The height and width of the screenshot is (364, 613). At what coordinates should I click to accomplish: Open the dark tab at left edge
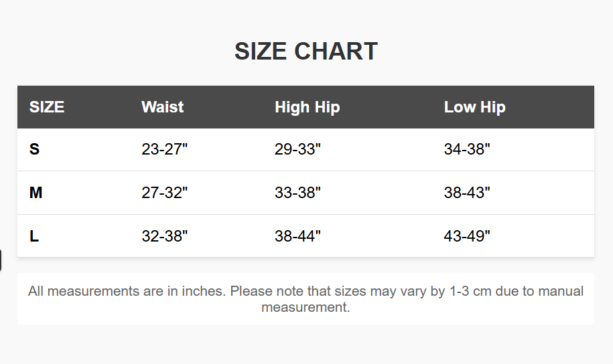(x=1, y=260)
